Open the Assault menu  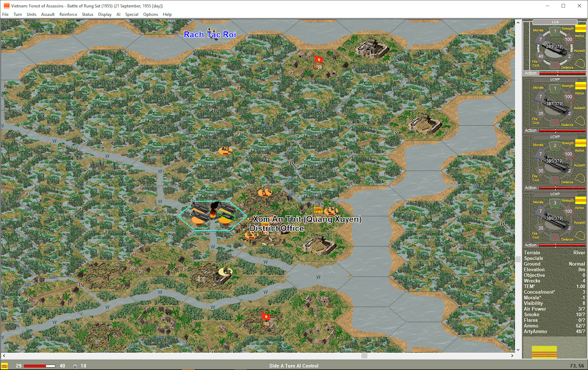48,15
